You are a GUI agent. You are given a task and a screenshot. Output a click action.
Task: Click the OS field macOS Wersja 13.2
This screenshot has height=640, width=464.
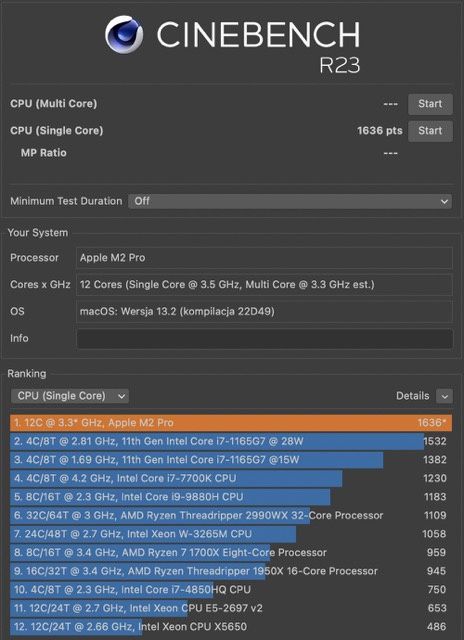click(264, 311)
